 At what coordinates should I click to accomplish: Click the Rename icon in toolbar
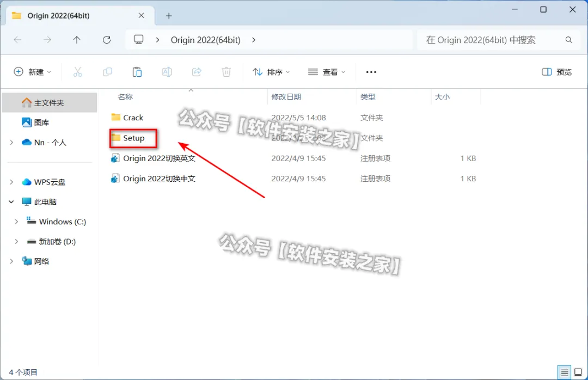coord(167,72)
